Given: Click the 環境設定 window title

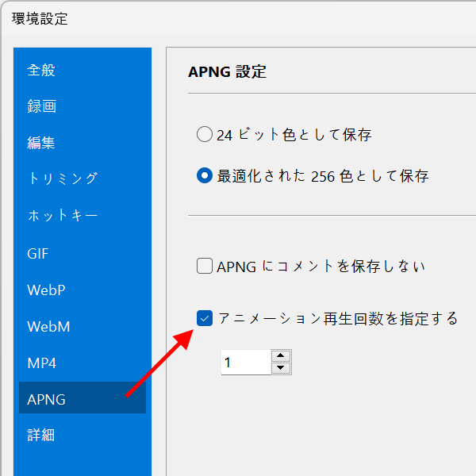Looking at the screenshot, I should point(40,19).
